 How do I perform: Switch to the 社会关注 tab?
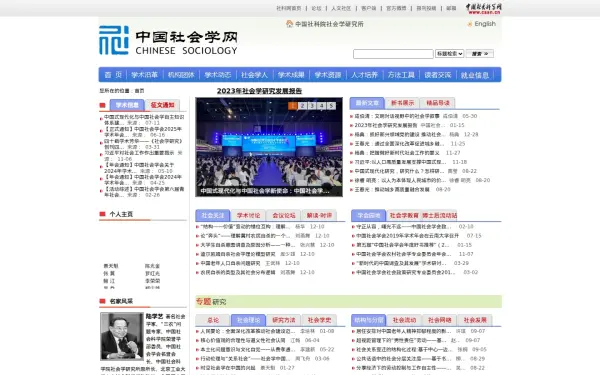[x=213, y=215]
